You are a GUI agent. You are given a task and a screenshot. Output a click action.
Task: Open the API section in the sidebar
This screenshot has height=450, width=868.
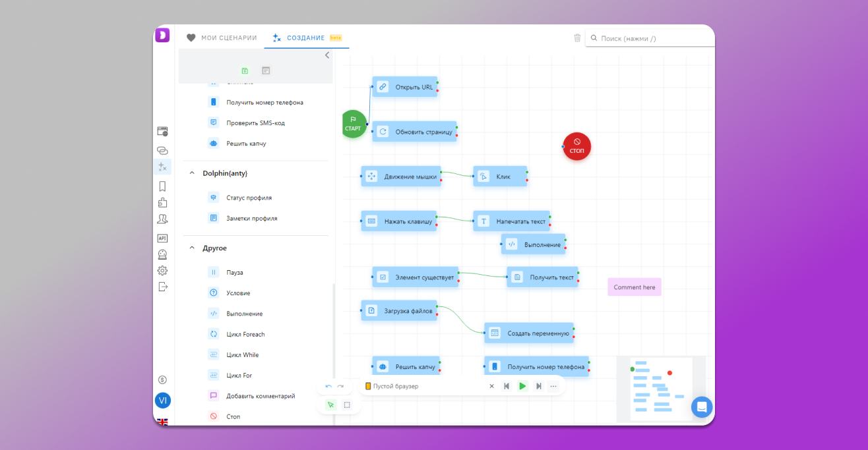pos(162,238)
